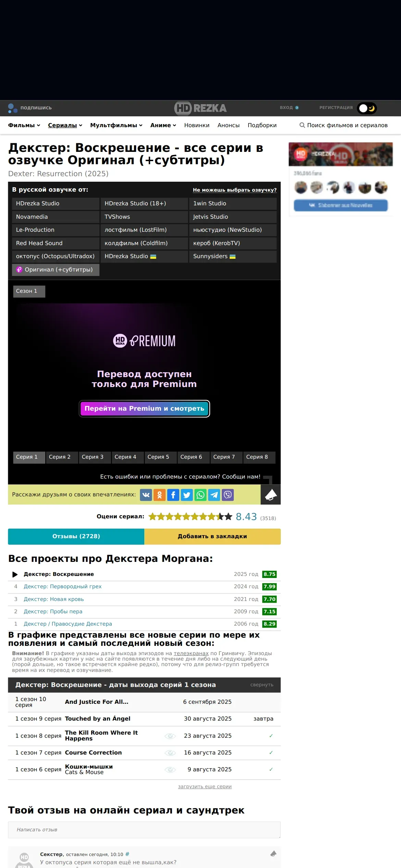Expand the Аниме dropdown menu
This screenshot has height=868, width=401.
[163, 125]
